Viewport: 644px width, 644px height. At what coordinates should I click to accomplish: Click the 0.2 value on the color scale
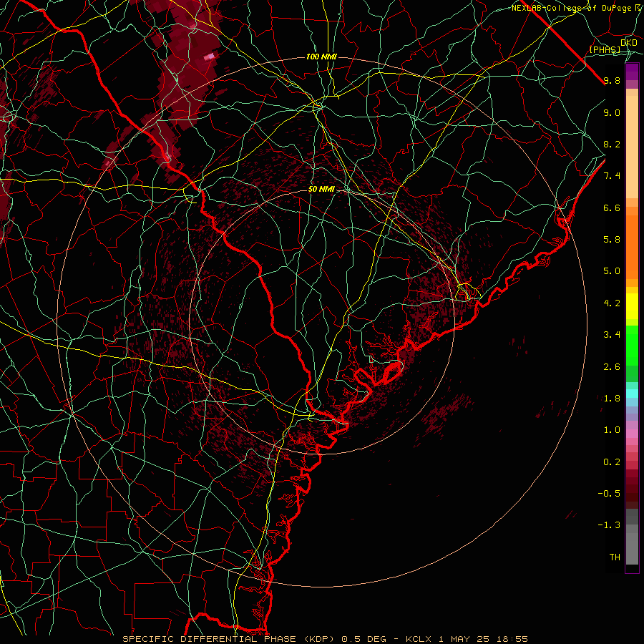[612, 462]
